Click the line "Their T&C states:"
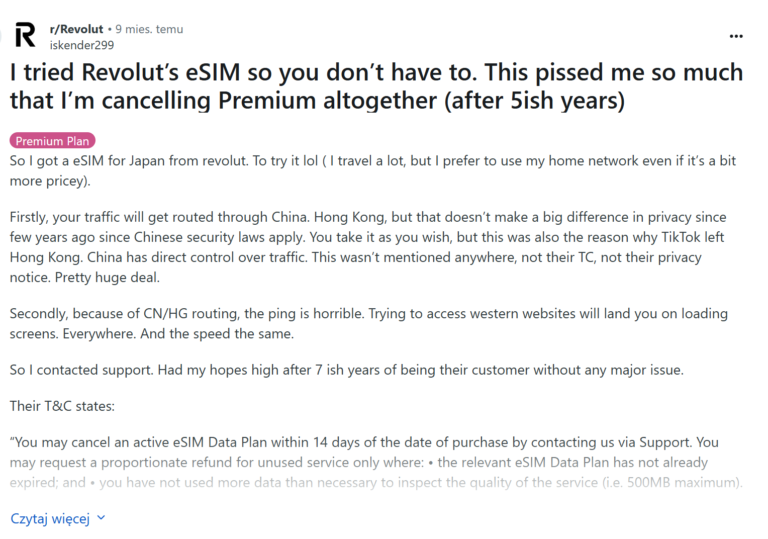 [63, 408]
